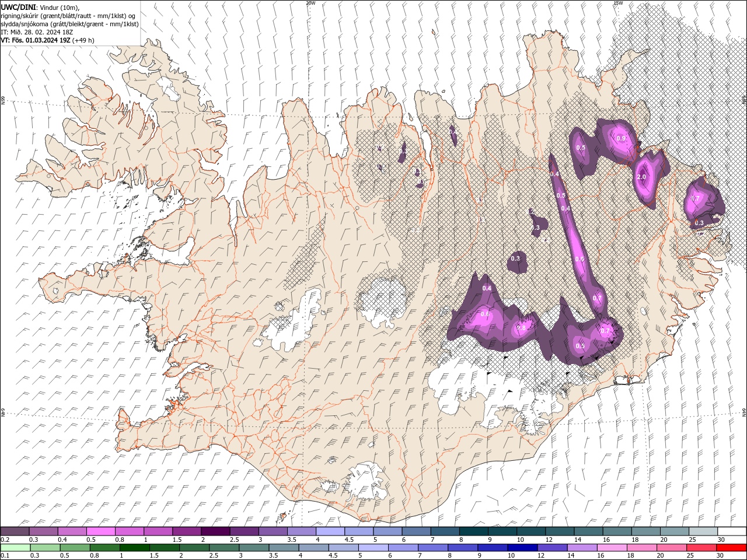Screen dimensions: 747x560
Task: Click the "0.4" value on the snow legend scale
Action: 62,540
